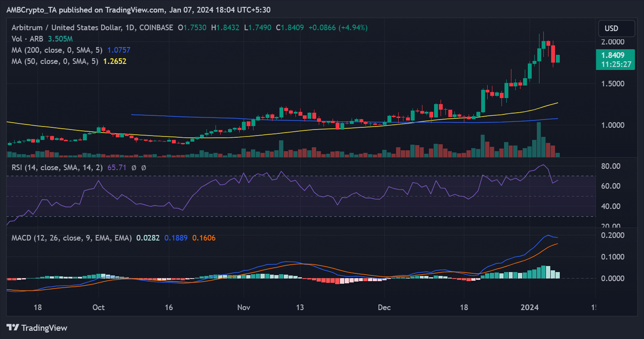Image resolution: width=644 pixels, height=339 pixels.
Task: Click the RSI (14, close, SMA, 14, 2) legend
Action: pos(56,168)
